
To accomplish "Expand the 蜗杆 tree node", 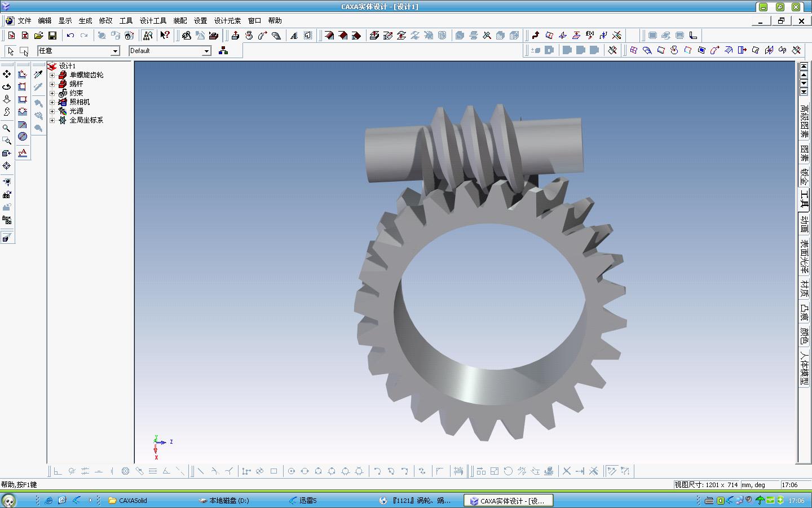I will coord(52,84).
